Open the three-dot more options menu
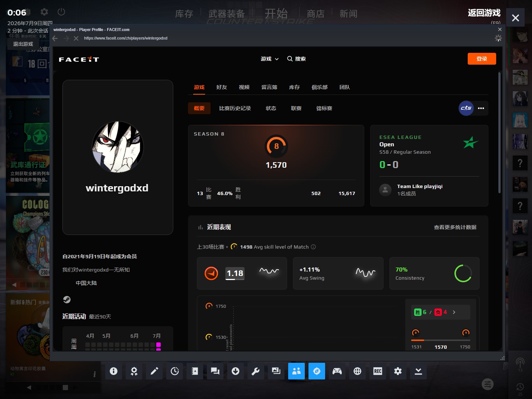532x399 pixels. coord(481,108)
